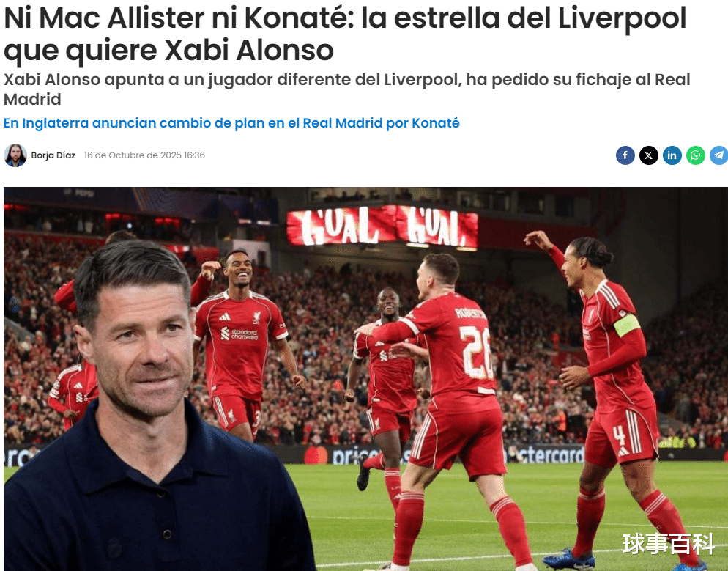Share the article on X
Screen dimensions: 728x571
click(x=649, y=155)
